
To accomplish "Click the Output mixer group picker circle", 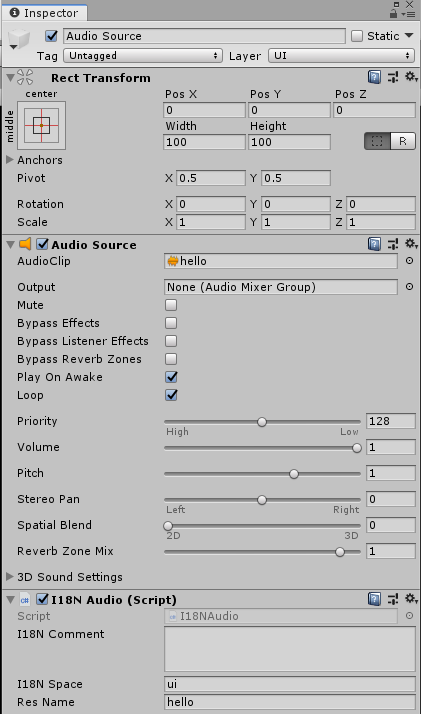I will (409, 287).
